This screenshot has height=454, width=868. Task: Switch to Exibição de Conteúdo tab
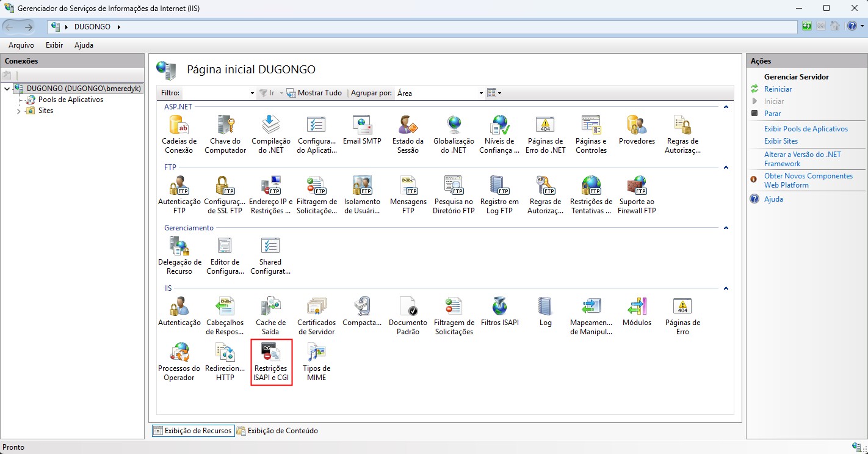pyautogui.click(x=277, y=431)
